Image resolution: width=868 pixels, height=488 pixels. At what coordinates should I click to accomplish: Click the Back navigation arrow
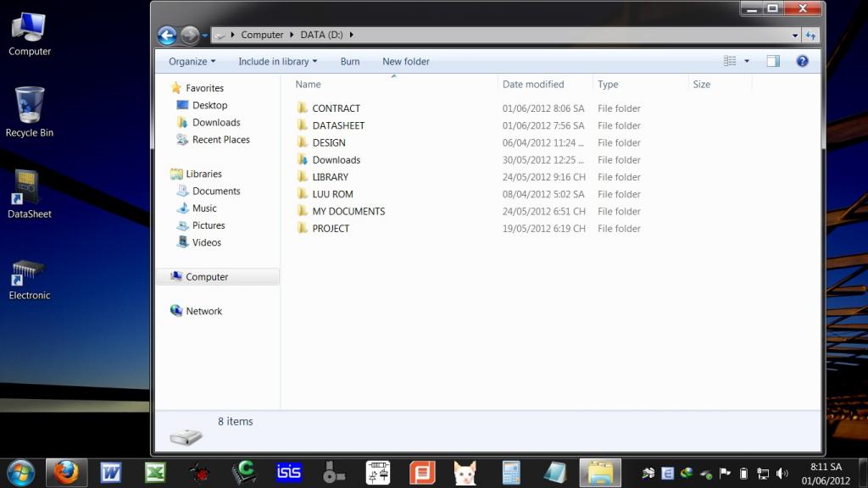coord(167,36)
